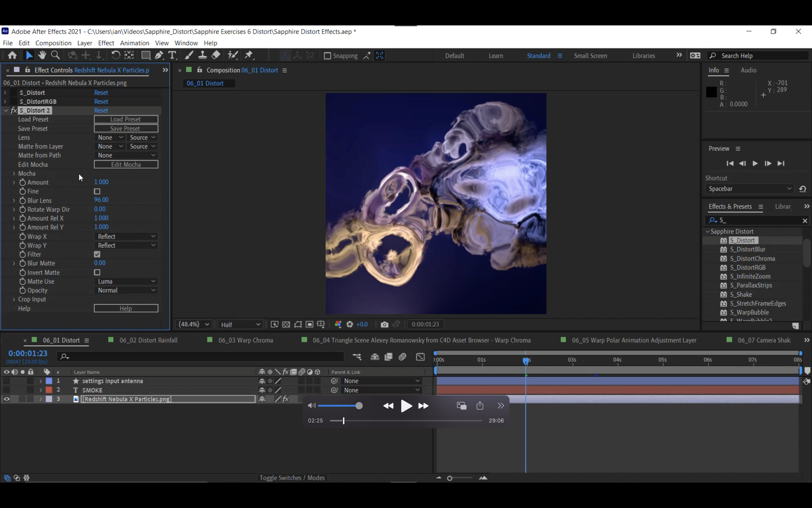Open the Opacity Normal dropdown
This screenshot has width=812, height=508.
click(x=126, y=290)
